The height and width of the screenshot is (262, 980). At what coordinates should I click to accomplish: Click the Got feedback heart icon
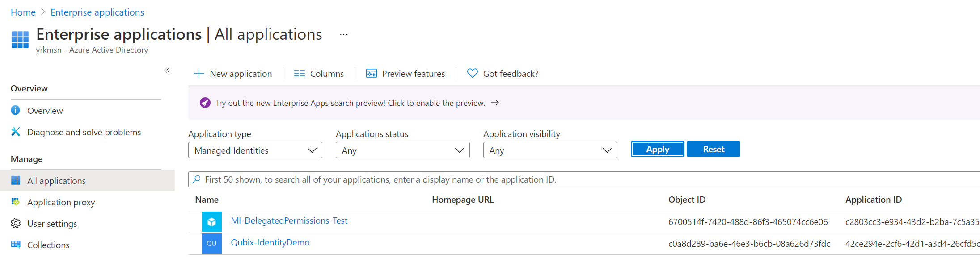pos(472,73)
